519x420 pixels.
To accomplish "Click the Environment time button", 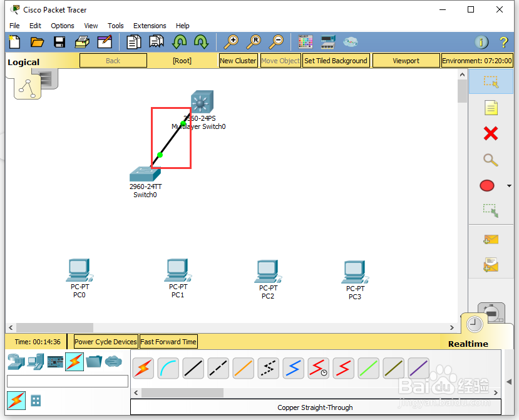I will coord(477,61).
